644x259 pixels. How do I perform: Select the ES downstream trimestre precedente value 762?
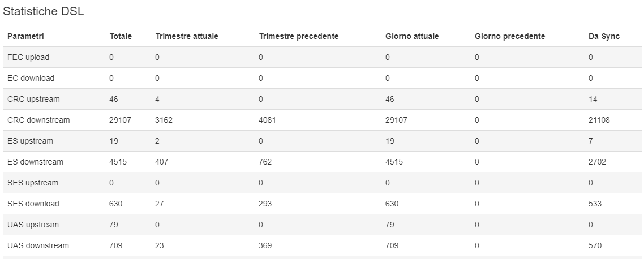[265, 162]
